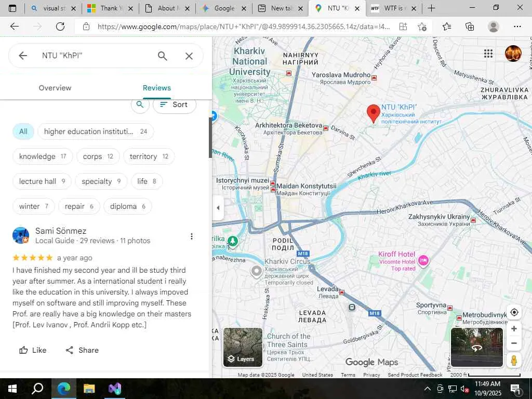532x399 pixels.
Task: Open the Layers map type thumbnail
Action: [x=243, y=347]
